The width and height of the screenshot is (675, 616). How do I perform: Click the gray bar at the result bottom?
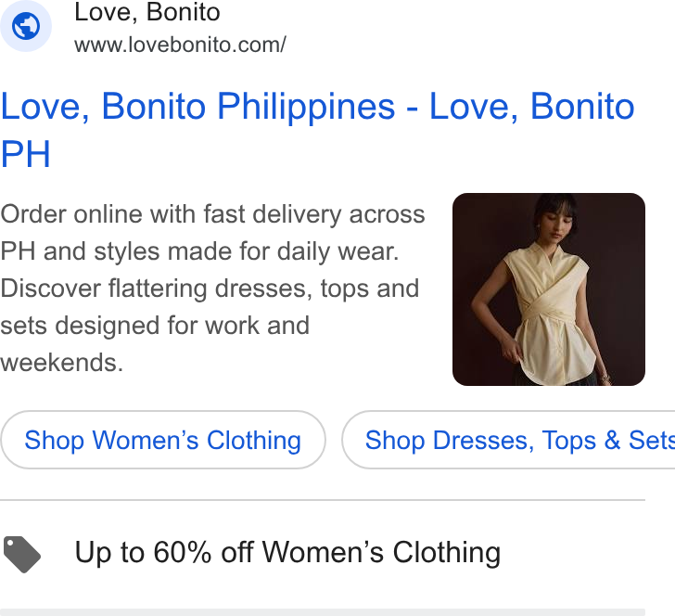click(x=323, y=612)
